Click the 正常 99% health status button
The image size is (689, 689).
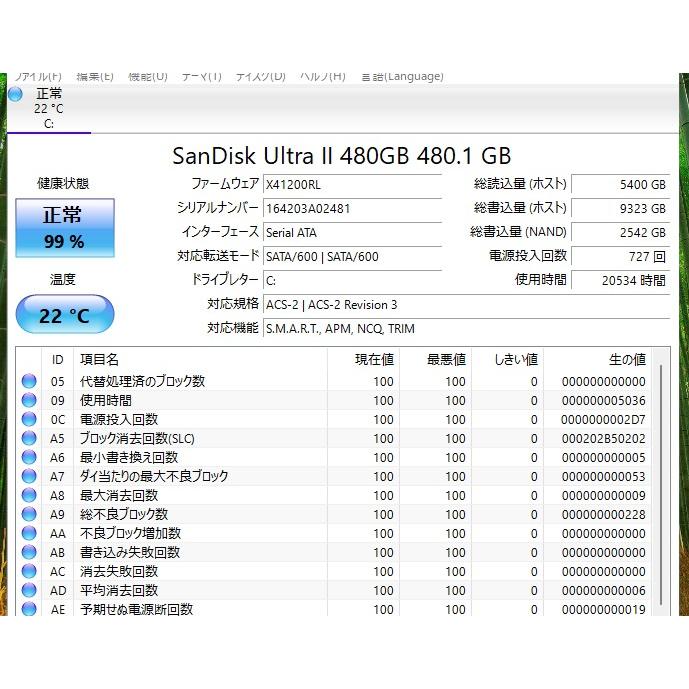click(65, 227)
